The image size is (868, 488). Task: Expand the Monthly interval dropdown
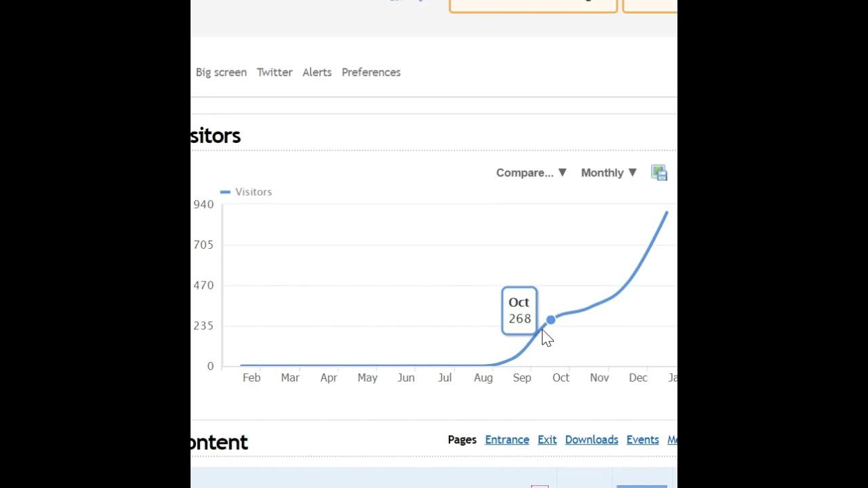point(608,173)
